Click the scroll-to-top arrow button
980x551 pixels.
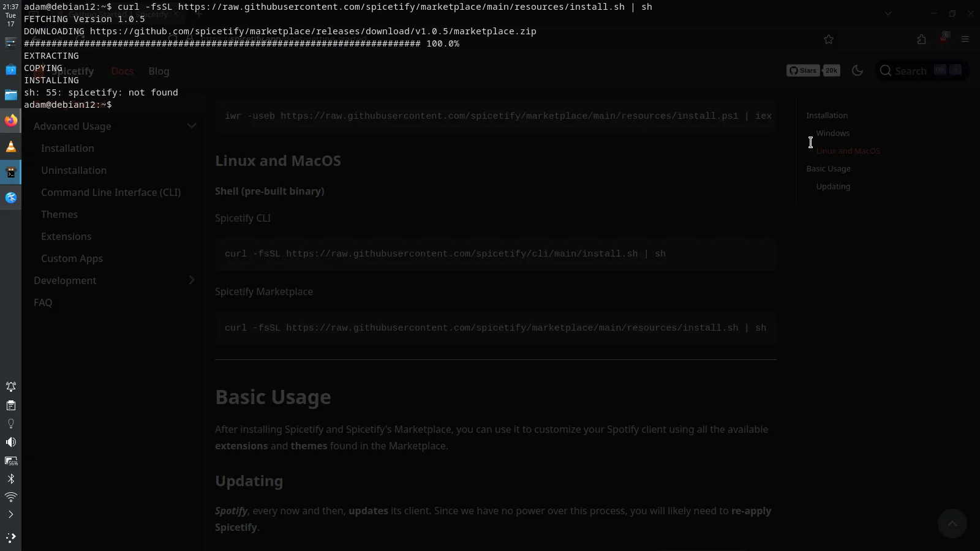952,523
